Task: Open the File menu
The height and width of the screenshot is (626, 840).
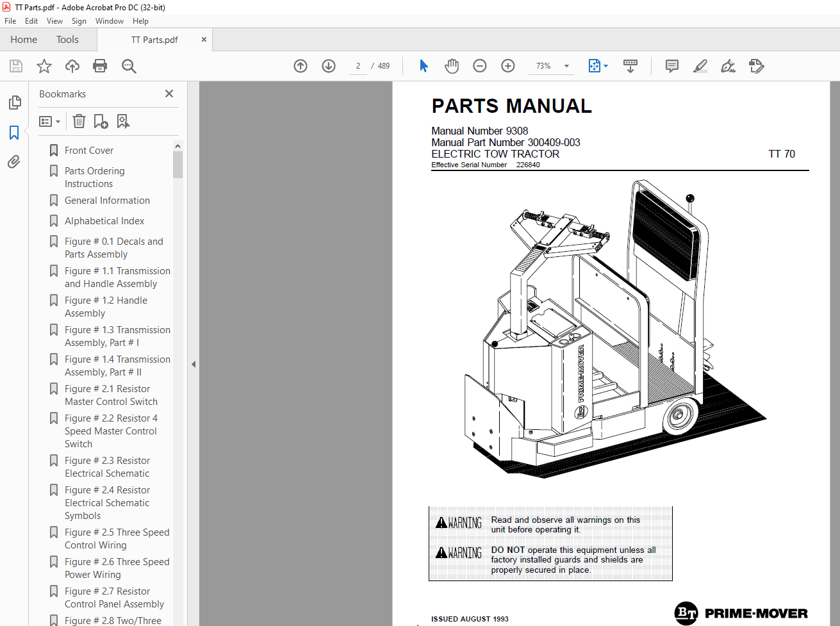Action: point(10,21)
